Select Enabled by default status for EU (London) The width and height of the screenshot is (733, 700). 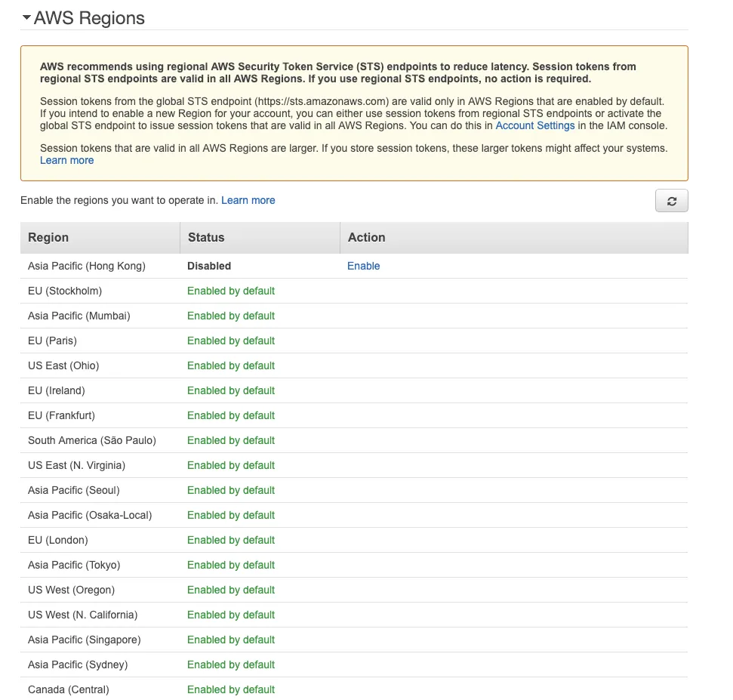[231, 540]
